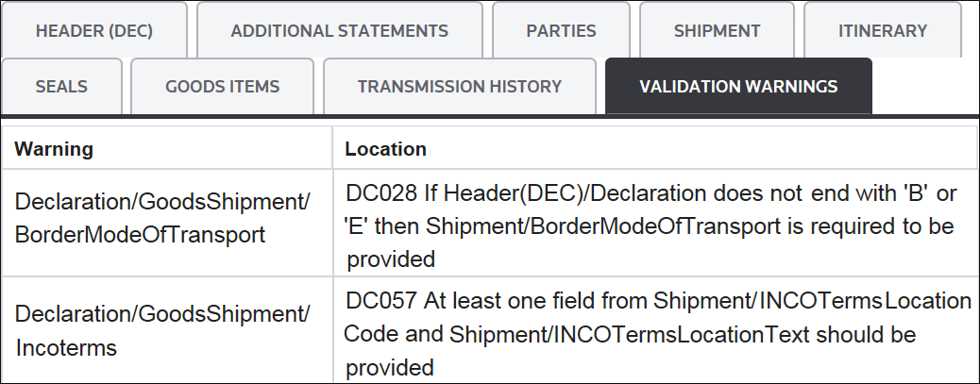Open the Goods Items tab
Screen dimensions: 980x384
223,87
